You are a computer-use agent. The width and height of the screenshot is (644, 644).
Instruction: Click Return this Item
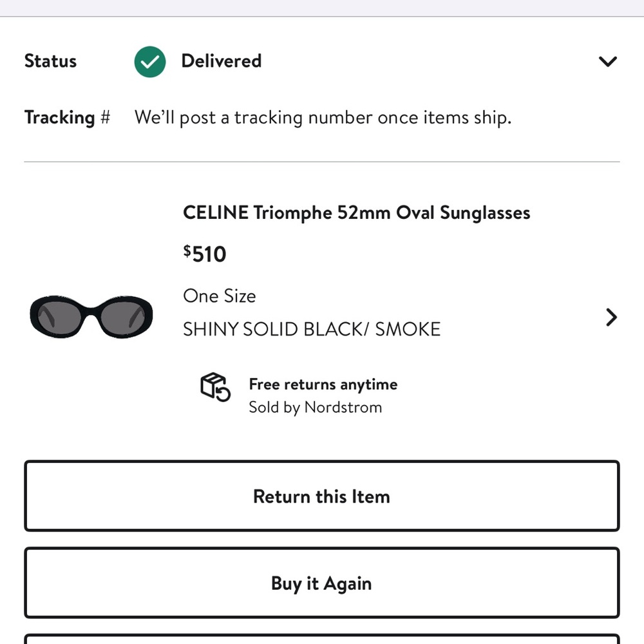[x=321, y=496]
